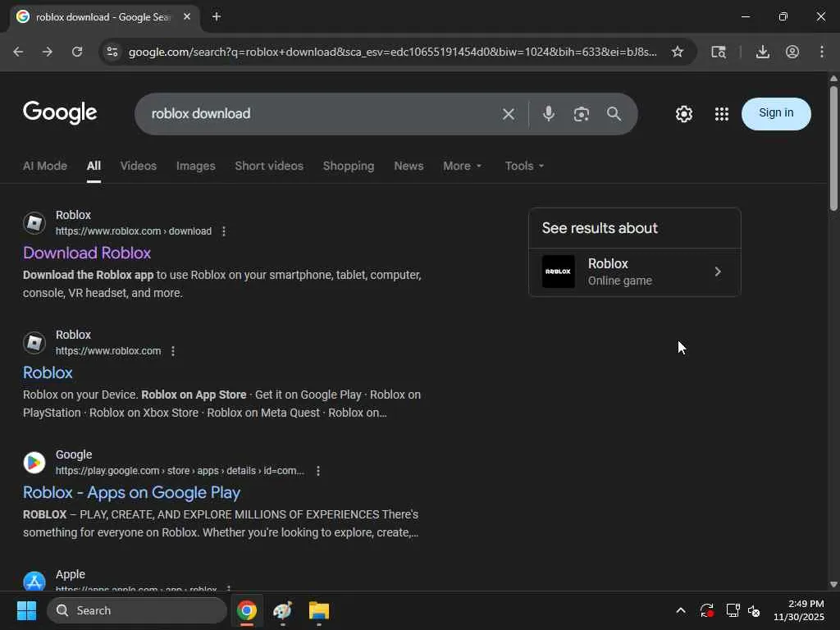Bookmark this page with the star icon
Viewport: 840px width, 630px height.
[677, 52]
